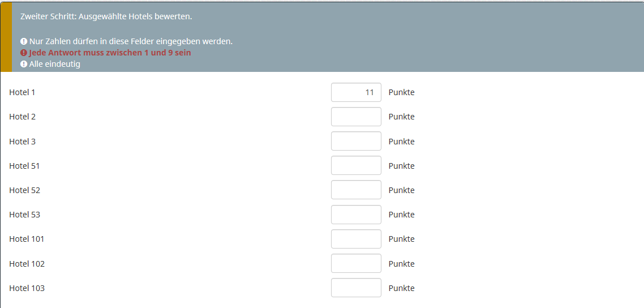Select the Hotel 102 points field
Screen dimensions: 644x308
tap(356, 263)
